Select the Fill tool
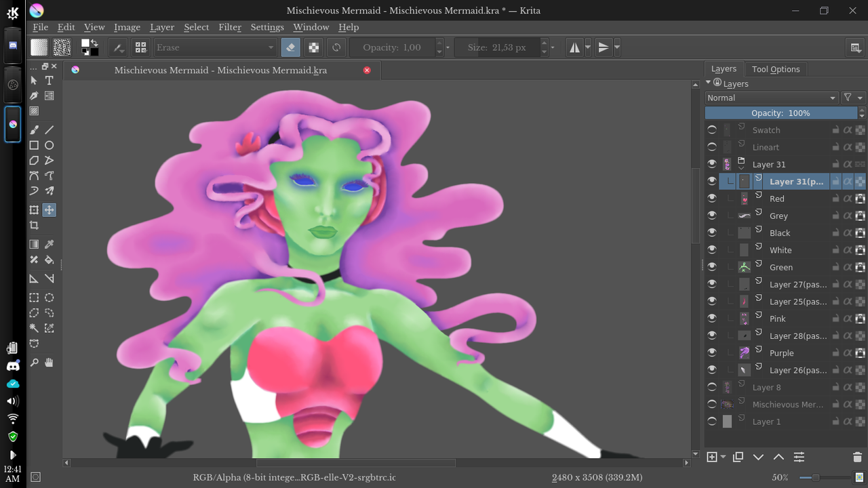 49,260
